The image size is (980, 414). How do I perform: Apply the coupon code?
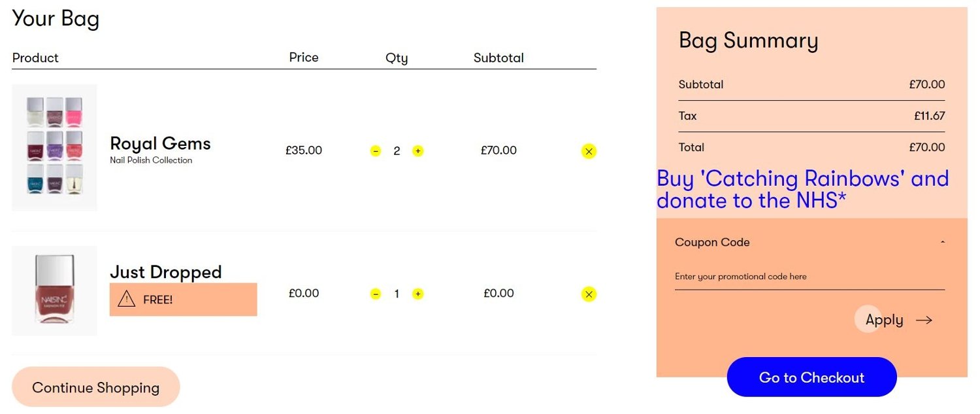click(x=884, y=320)
